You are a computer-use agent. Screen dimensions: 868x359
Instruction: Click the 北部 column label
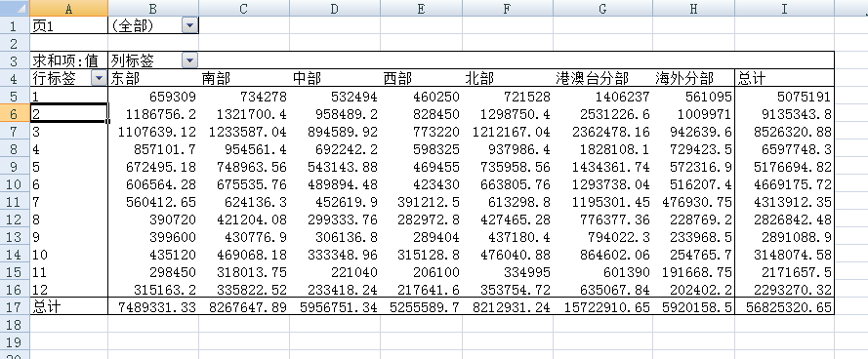point(508,79)
